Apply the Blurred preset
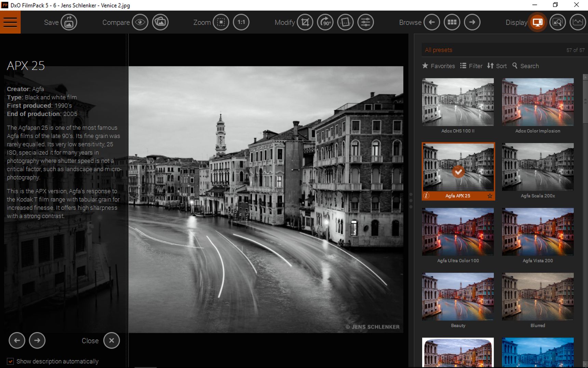Image resolution: width=588 pixels, height=368 pixels. (x=538, y=297)
